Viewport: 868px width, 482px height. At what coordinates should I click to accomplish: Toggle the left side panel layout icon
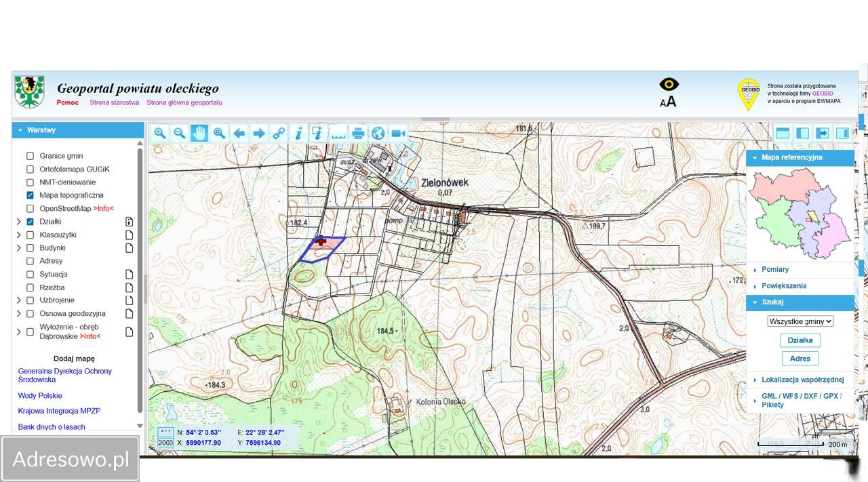pos(803,133)
